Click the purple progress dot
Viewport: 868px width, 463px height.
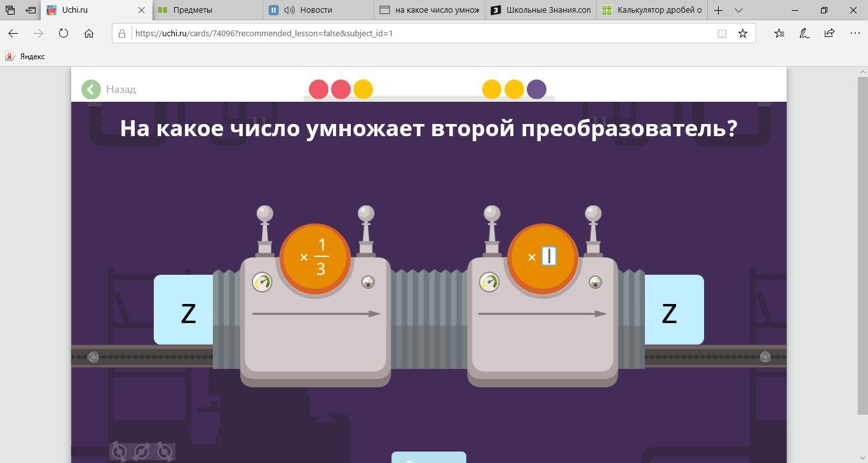tap(536, 90)
